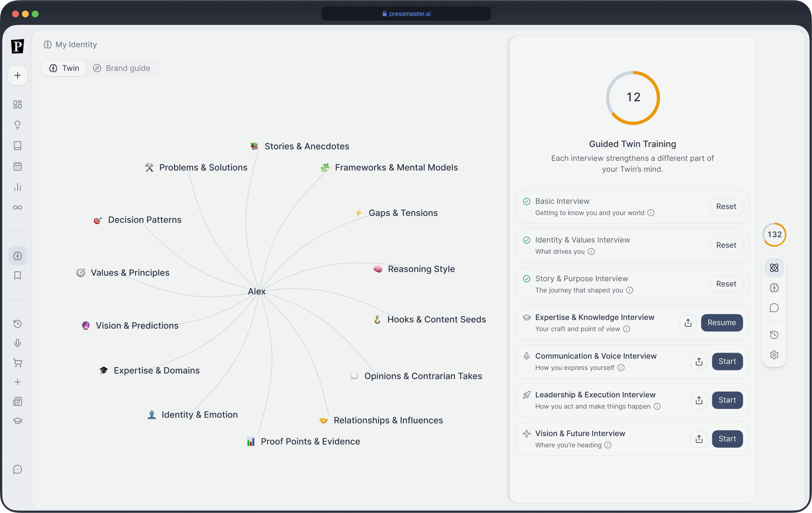Switch to the Twin tab

pyautogui.click(x=64, y=68)
